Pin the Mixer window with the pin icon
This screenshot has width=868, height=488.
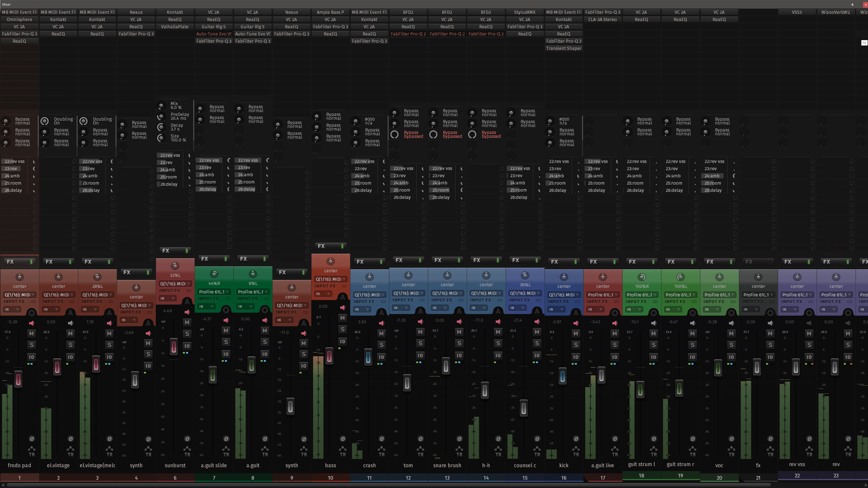click(x=852, y=4)
